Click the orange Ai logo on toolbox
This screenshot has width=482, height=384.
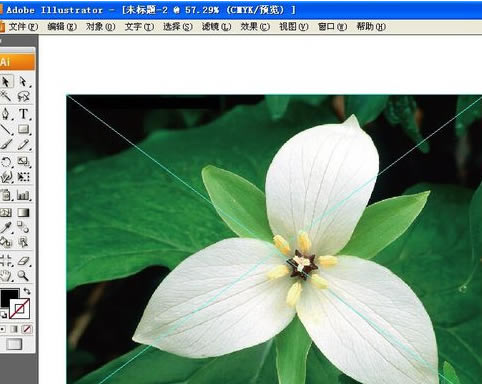point(17,62)
